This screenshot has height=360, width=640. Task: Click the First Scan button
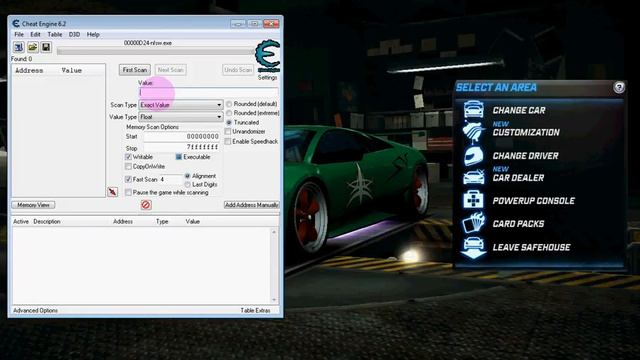(x=135, y=70)
